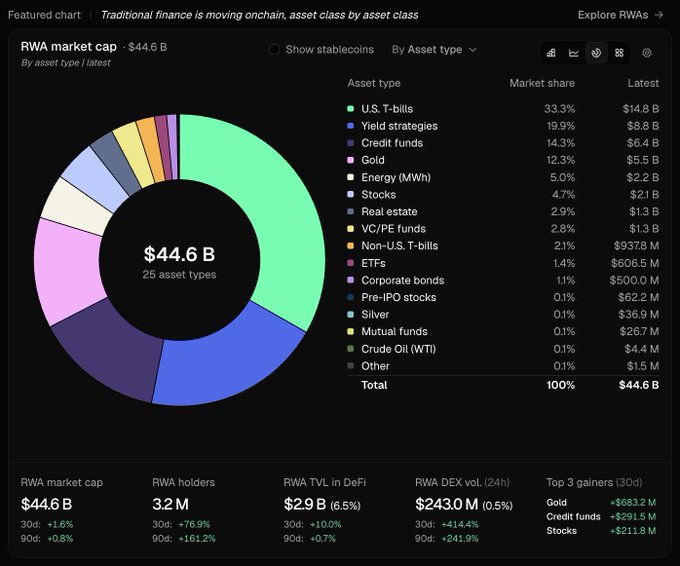Select the Credit funds legend label

(392, 143)
